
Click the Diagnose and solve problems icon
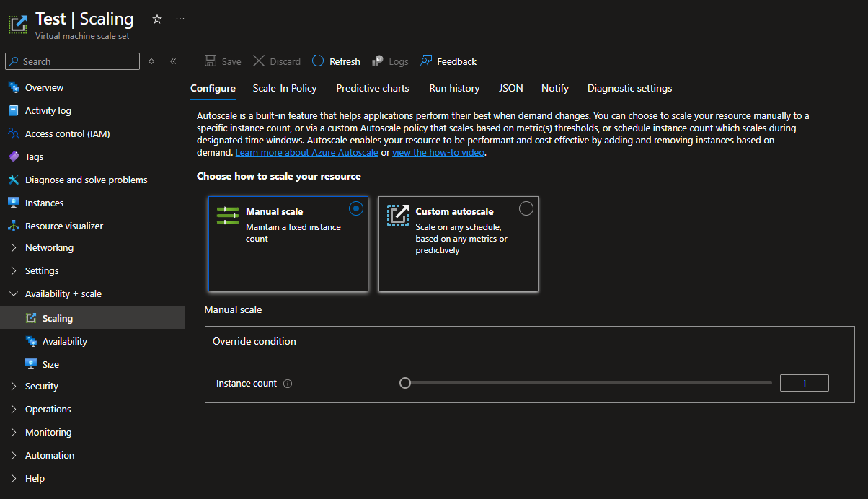(13, 180)
